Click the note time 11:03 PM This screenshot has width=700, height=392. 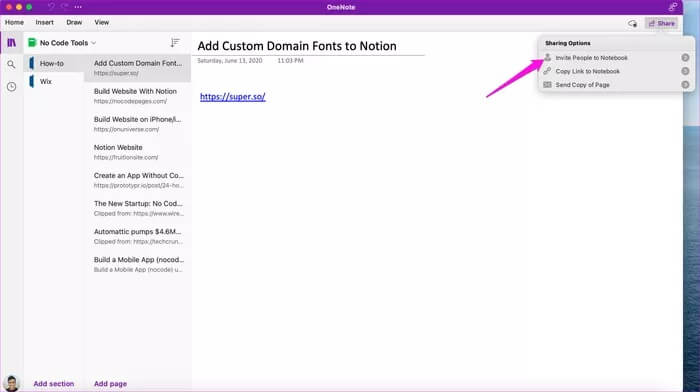click(x=290, y=61)
